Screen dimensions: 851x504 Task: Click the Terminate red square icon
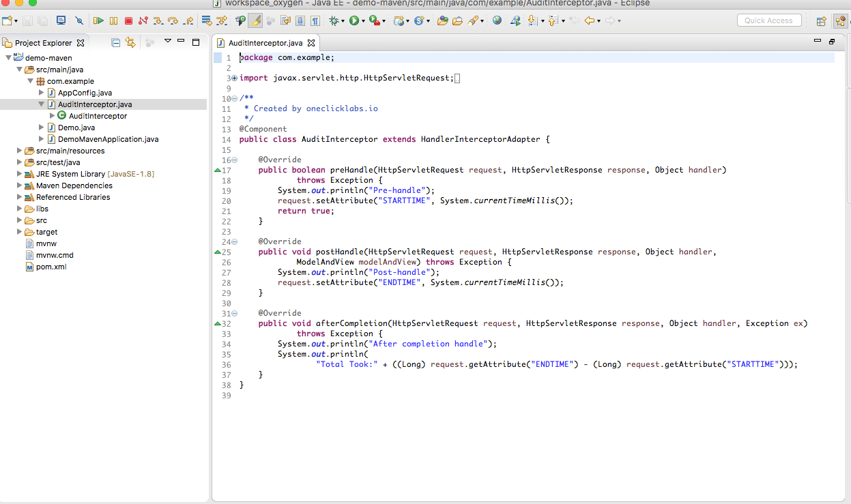pos(128,20)
